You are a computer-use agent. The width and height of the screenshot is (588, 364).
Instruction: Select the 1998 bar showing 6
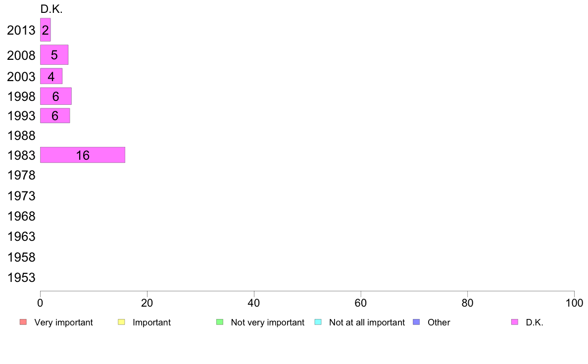coord(55,96)
